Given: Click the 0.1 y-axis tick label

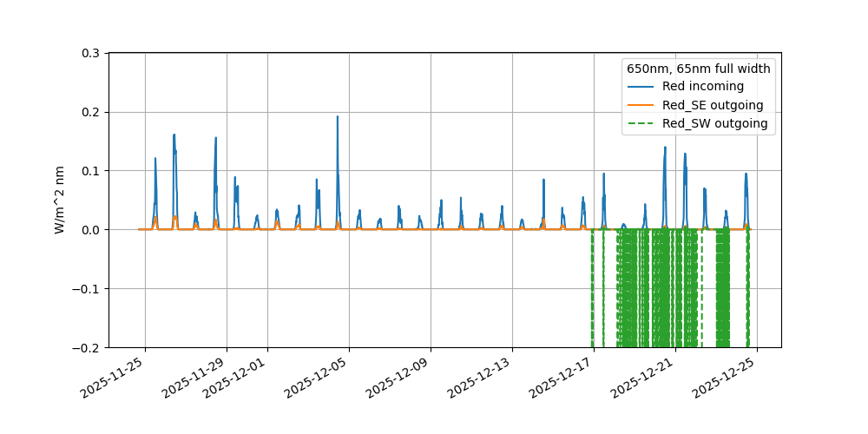Looking at the screenshot, I should point(91,171).
